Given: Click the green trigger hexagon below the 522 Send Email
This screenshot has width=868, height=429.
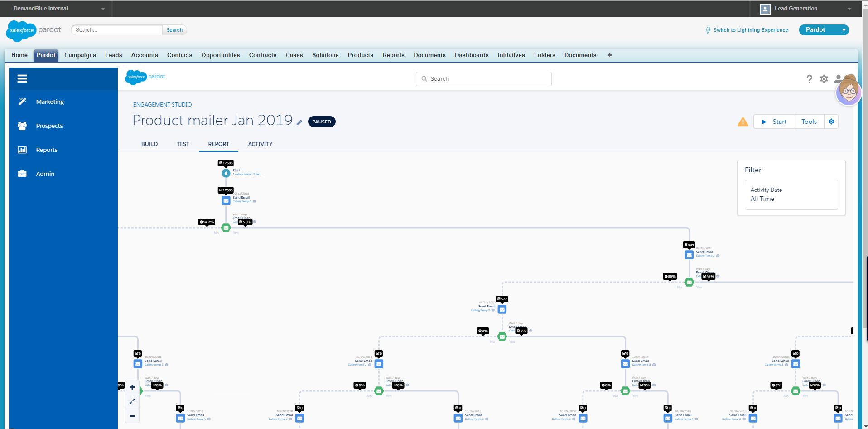Looking at the screenshot, I should [x=502, y=336].
